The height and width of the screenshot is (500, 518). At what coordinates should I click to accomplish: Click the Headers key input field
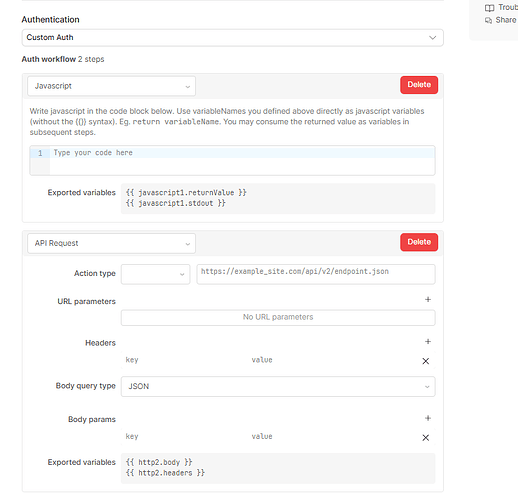184,360
